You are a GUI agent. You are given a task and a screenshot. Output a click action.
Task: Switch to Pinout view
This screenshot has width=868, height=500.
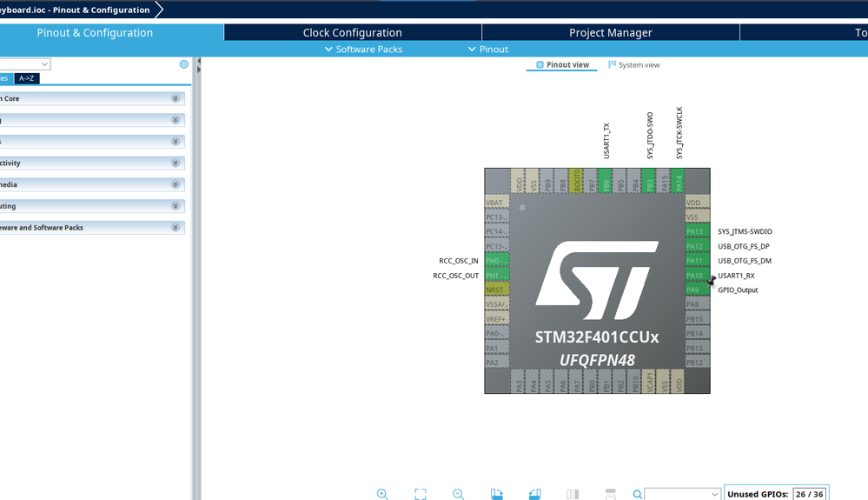tap(562, 65)
